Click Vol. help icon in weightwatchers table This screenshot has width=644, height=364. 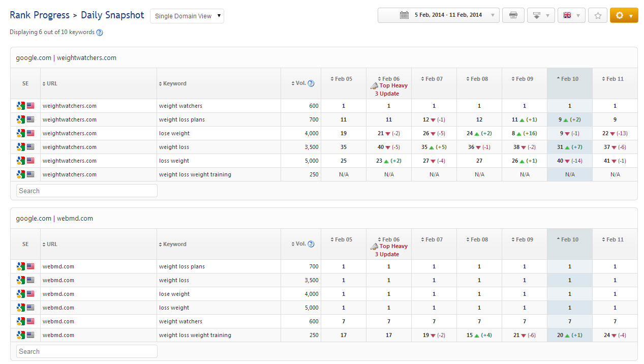311,83
